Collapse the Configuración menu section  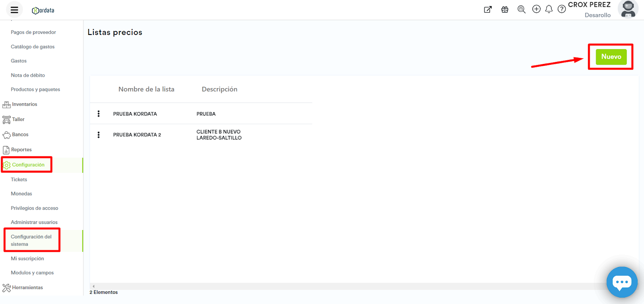click(28, 165)
